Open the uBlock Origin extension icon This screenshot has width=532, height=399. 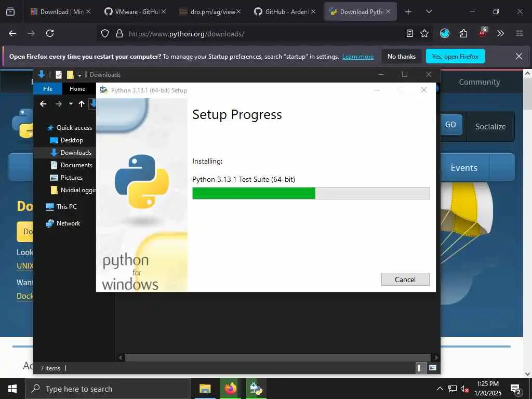tap(483, 33)
